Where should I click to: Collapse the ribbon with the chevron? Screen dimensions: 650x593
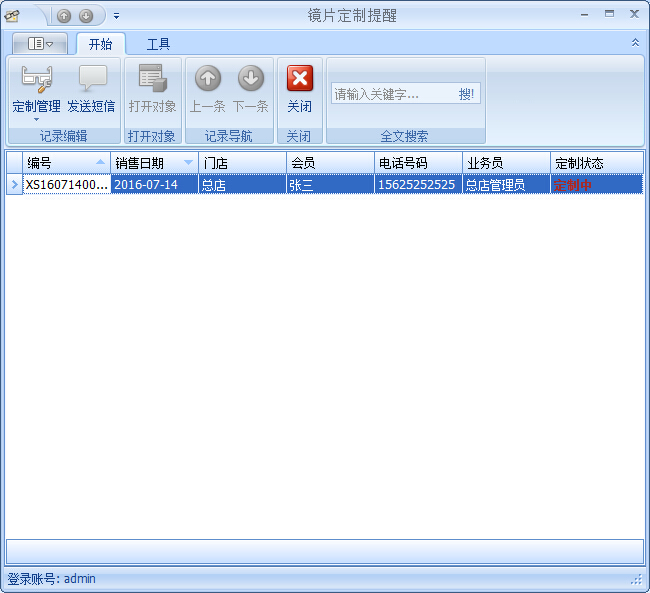click(x=635, y=43)
